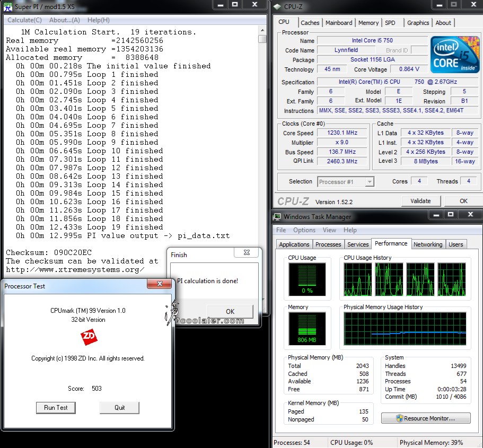Switch to the Graphics tab in CPU-Z

point(418,23)
